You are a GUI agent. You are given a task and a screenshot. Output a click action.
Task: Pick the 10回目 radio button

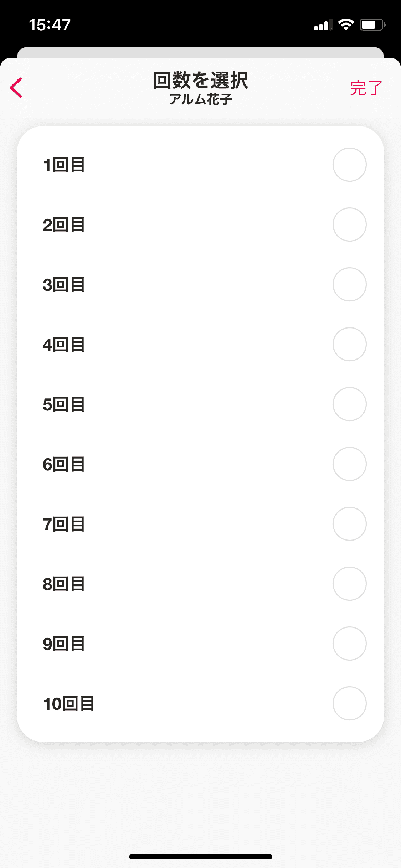349,703
